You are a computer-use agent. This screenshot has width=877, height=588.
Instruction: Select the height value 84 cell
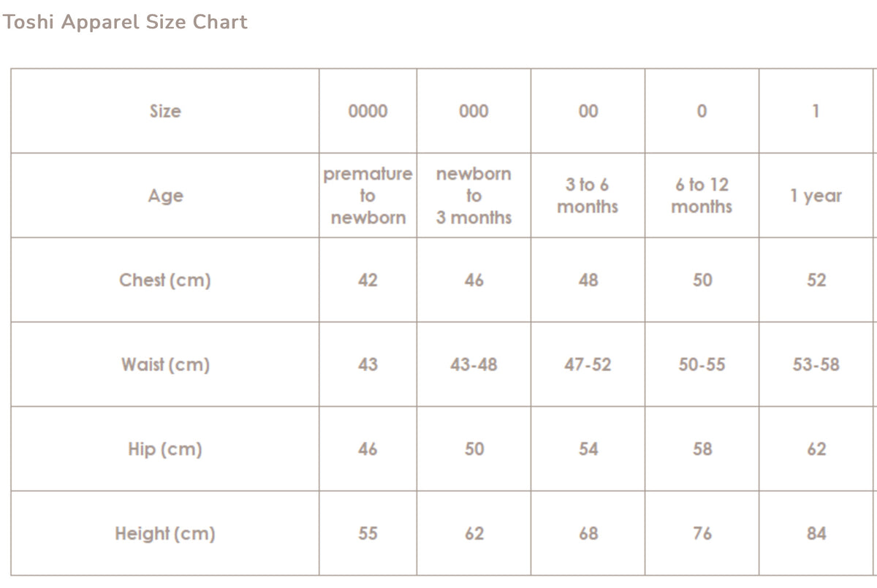coord(816,534)
